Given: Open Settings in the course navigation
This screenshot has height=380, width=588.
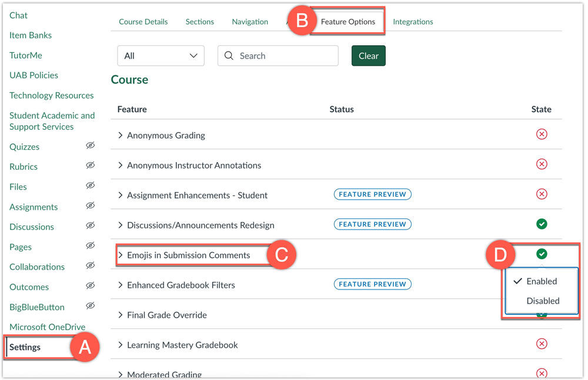Looking at the screenshot, I should (x=25, y=347).
